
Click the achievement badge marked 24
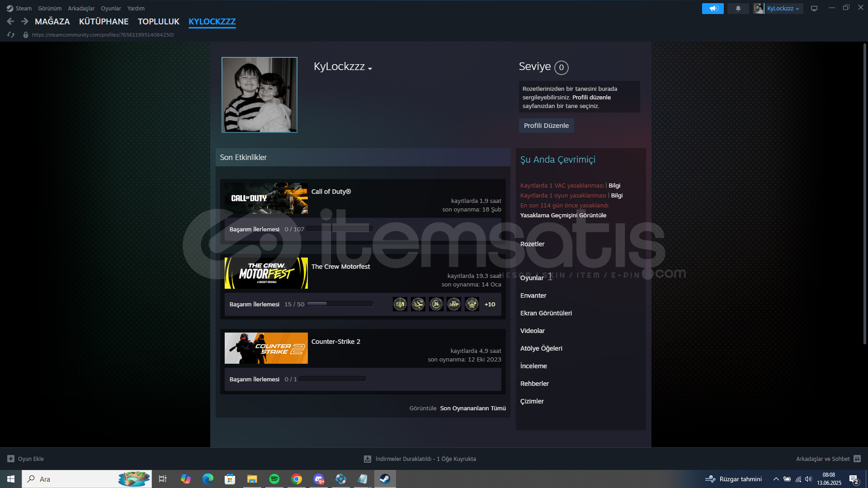(x=436, y=304)
